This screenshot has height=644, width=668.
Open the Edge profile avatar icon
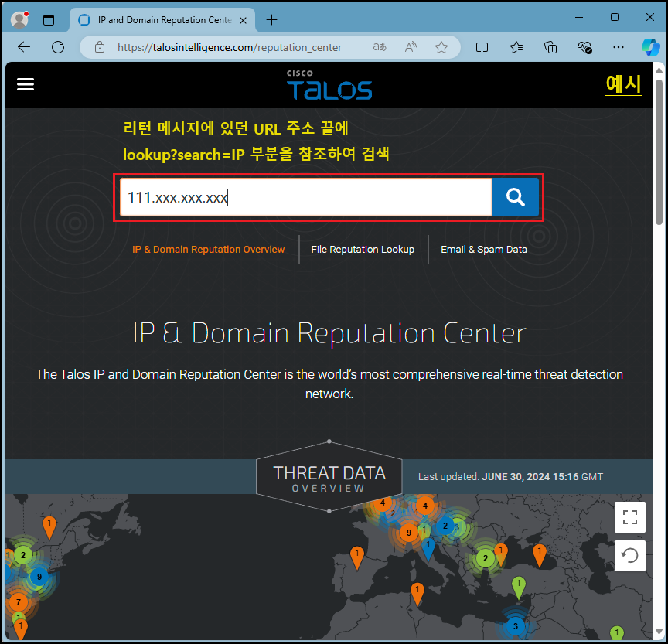(x=19, y=19)
